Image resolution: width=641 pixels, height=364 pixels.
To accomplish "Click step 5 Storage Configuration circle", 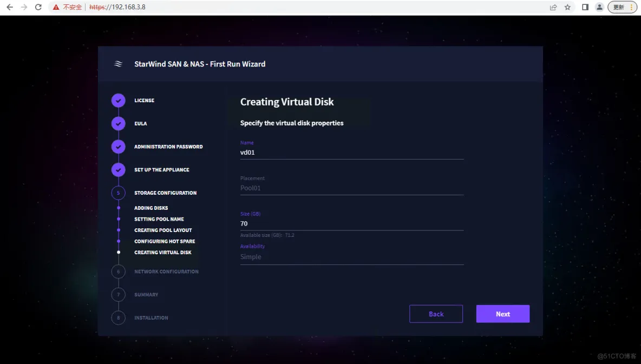I will [118, 193].
